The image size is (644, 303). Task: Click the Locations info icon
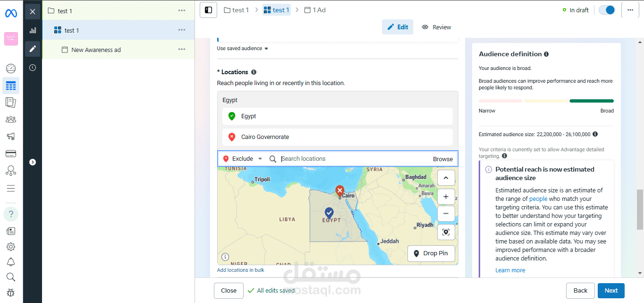pos(254,72)
